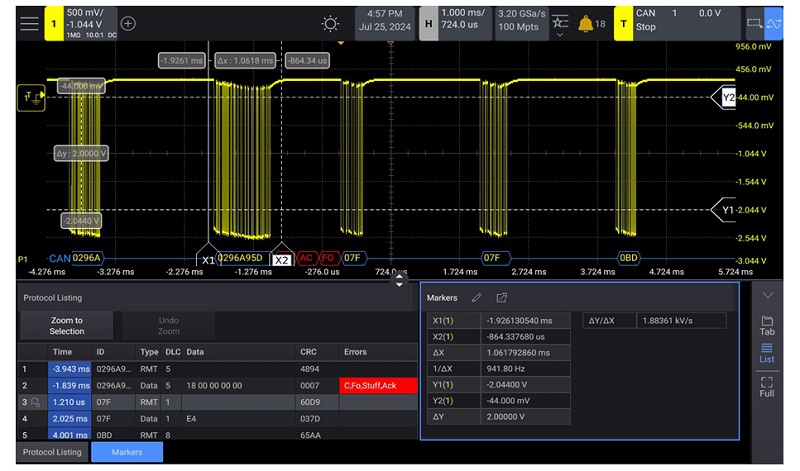Click the 1/ΔX value 941.80 Hz
The width and height of the screenshot is (800, 471).
tap(526, 368)
